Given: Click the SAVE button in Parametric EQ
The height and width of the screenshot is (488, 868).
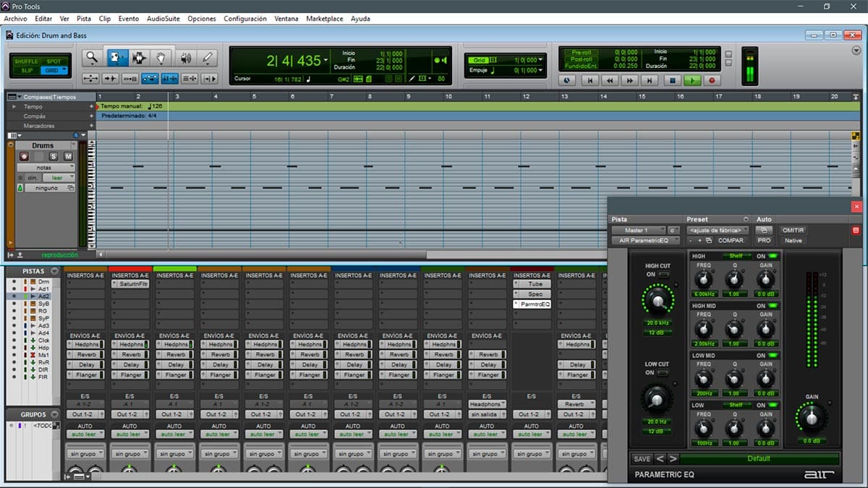Looking at the screenshot, I should point(642,458).
